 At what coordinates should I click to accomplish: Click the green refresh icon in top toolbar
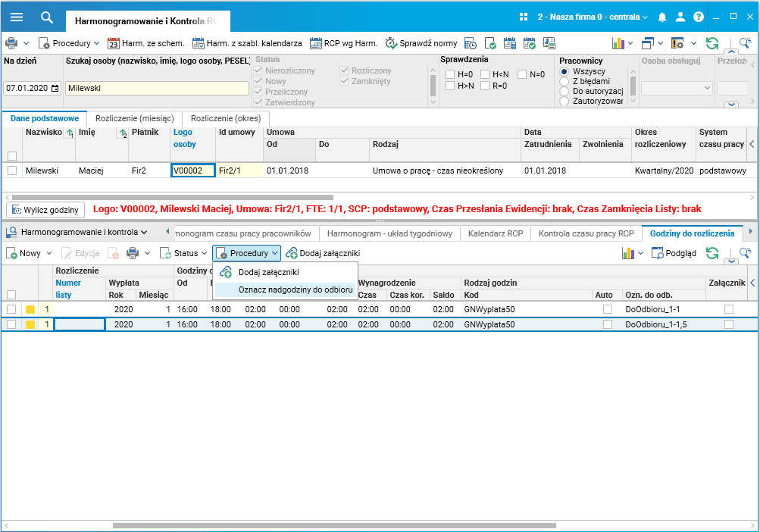[712, 43]
